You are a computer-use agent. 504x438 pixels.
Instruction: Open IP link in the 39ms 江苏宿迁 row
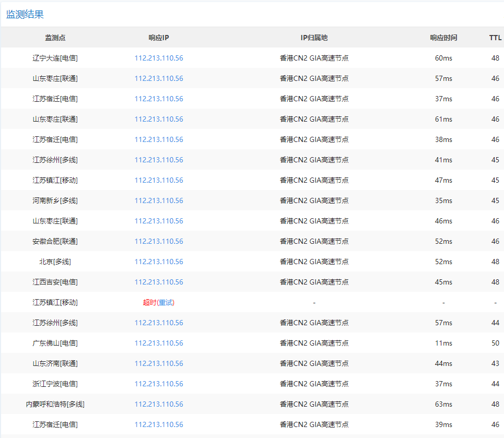159,424
